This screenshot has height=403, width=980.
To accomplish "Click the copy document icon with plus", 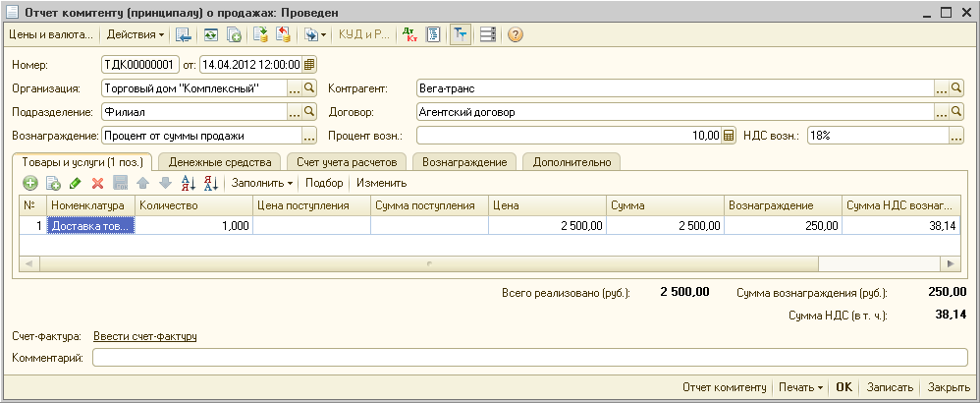I will [234, 35].
